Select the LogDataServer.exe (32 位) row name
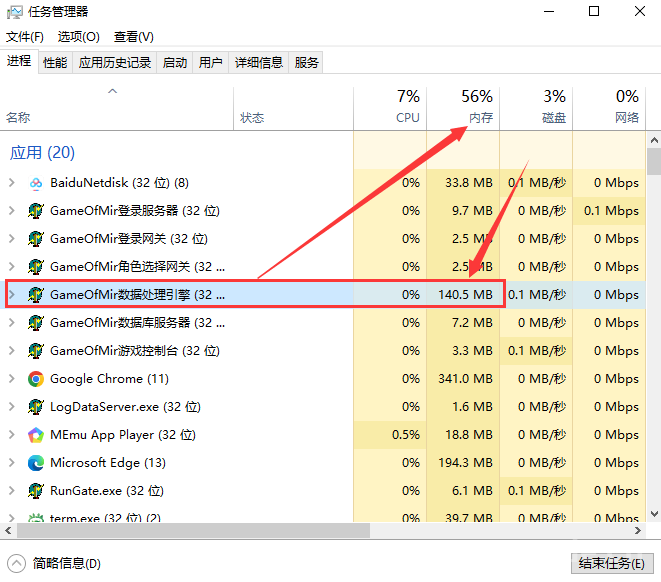Image resolution: width=661 pixels, height=582 pixels. pyautogui.click(x=125, y=407)
